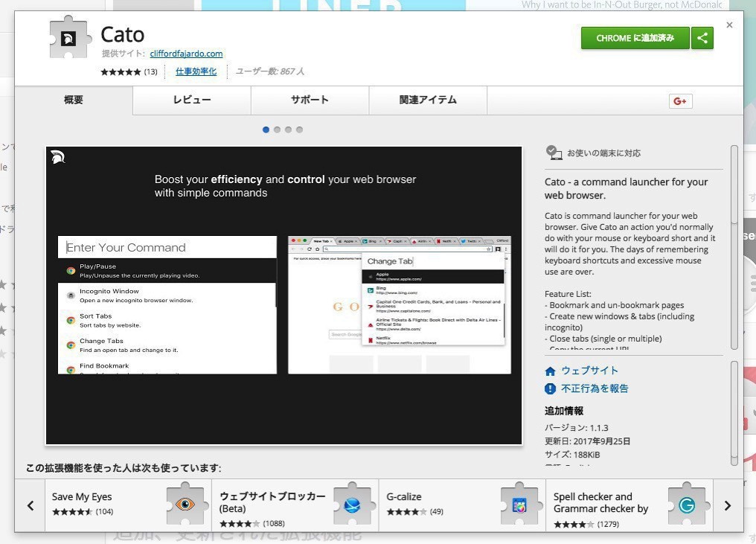Viewport: 756px width, 544px height.
Task: Click the home icon next to ウェブサイト
Action: click(x=551, y=371)
